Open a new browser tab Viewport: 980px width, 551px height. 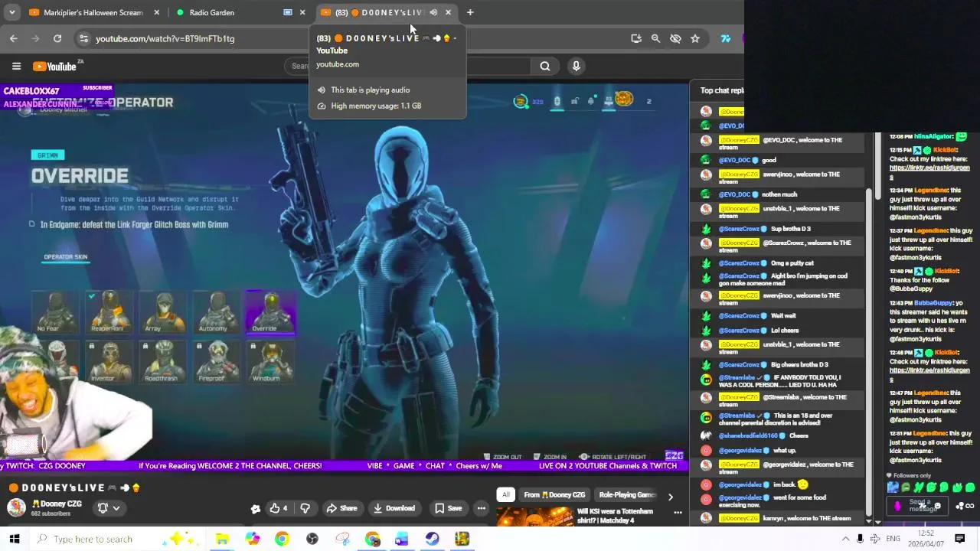point(470,12)
